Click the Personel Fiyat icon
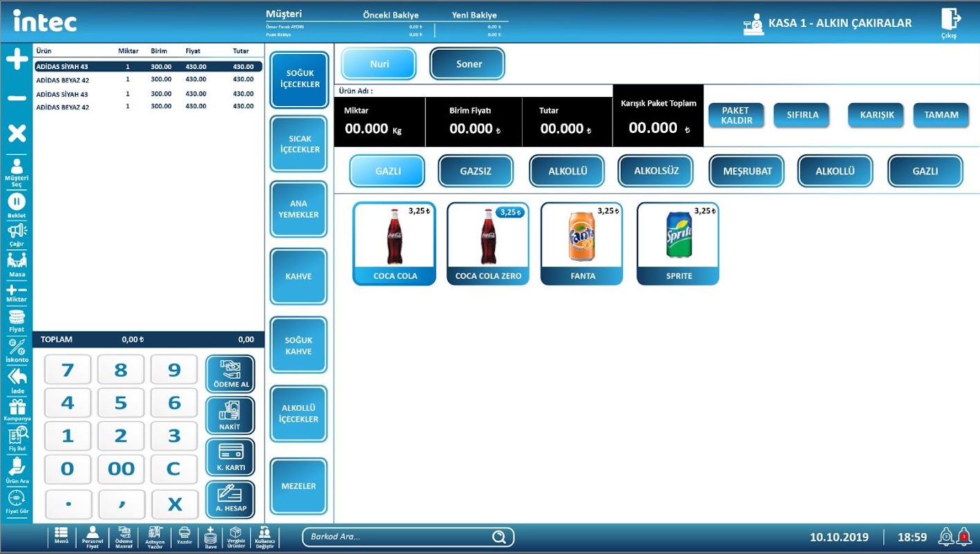Screen dimensions: 980x554 pyautogui.click(x=92, y=537)
